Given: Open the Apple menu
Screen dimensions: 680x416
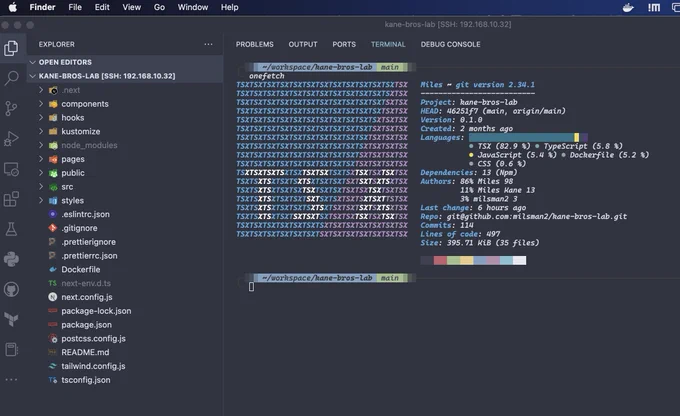Looking at the screenshot, I should point(13,7).
